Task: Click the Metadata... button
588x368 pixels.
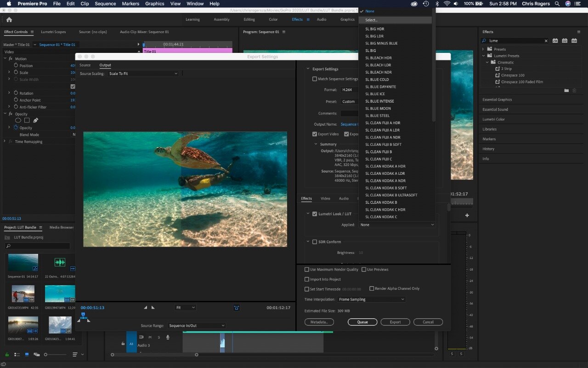Action: point(319,322)
